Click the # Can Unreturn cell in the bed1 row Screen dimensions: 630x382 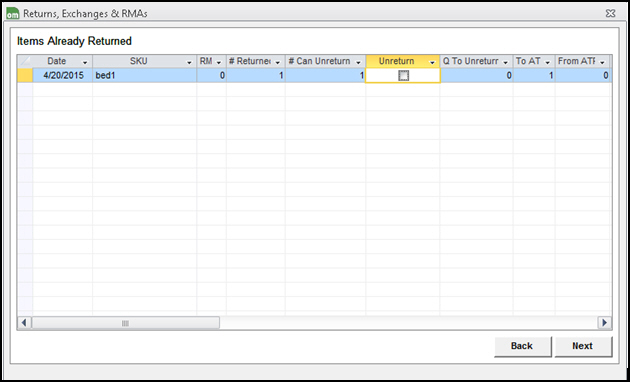pos(325,76)
